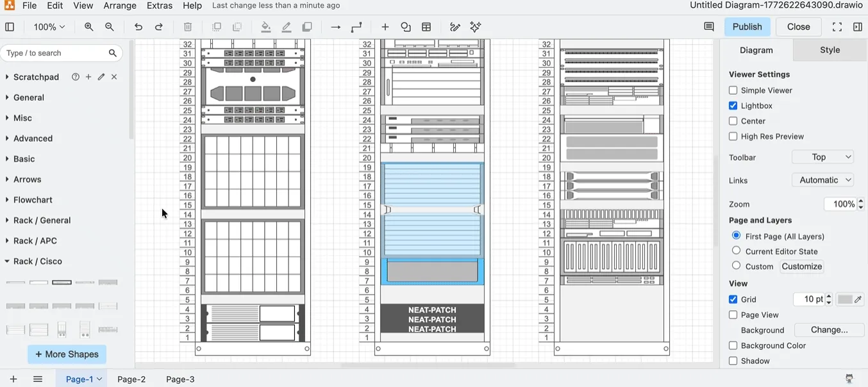Click the Close button
The height and width of the screenshot is (387, 868).
coord(799,27)
